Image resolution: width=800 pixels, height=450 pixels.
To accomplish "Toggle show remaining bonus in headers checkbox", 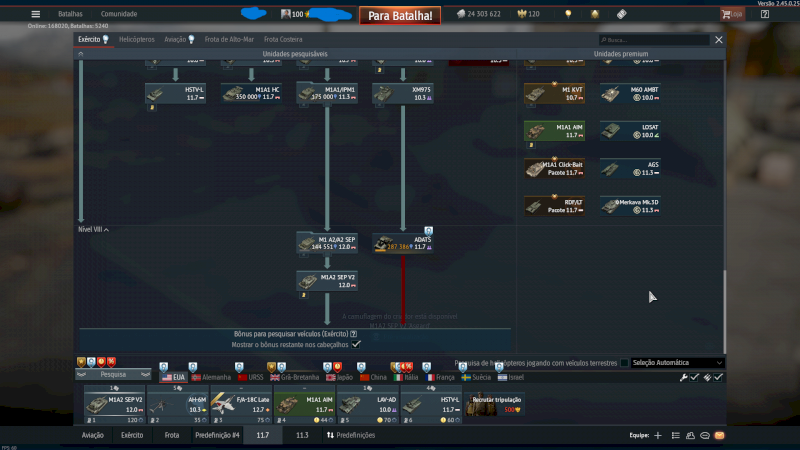I will coord(356,344).
